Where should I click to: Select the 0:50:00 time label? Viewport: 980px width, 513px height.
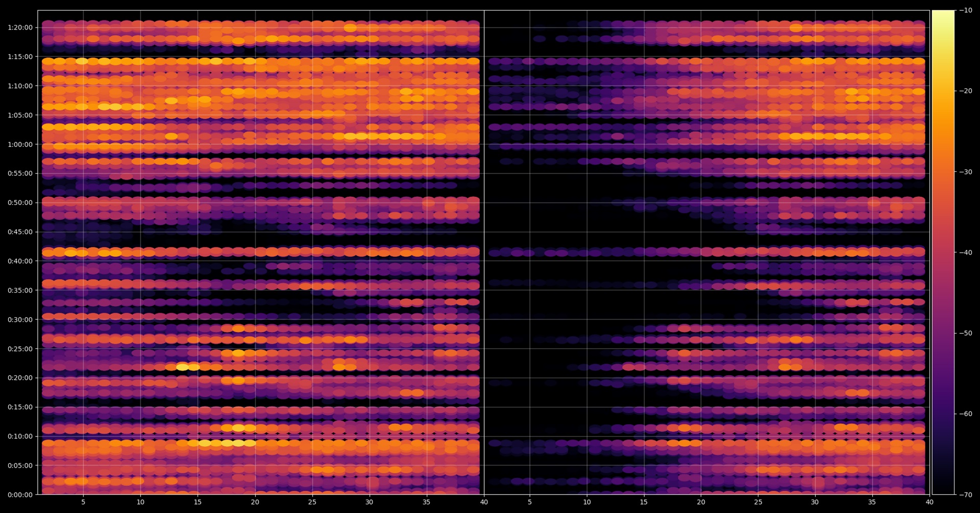[x=20, y=202]
